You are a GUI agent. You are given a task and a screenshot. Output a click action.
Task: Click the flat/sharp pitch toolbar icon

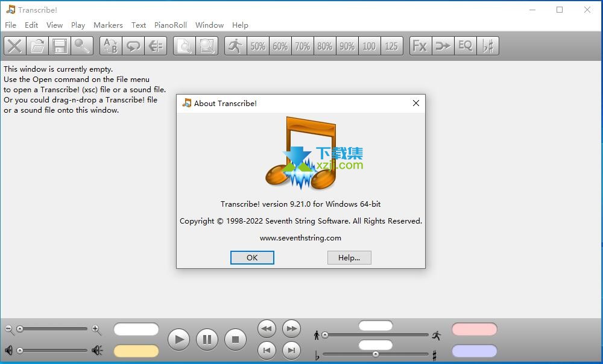pos(487,46)
